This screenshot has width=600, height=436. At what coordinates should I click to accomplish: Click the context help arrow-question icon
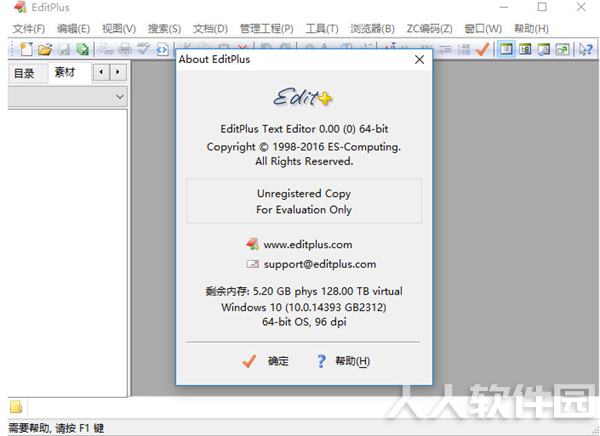point(586,49)
